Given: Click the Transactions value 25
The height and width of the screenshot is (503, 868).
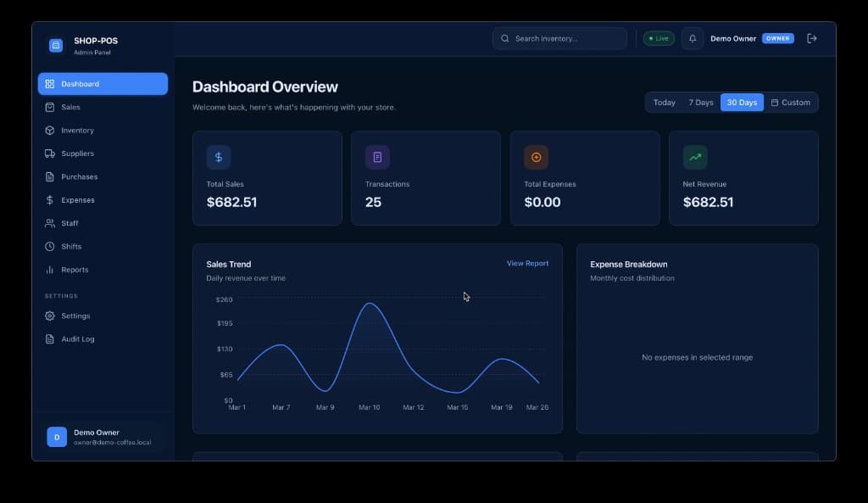Looking at the screenshot, I should (373, 202).
